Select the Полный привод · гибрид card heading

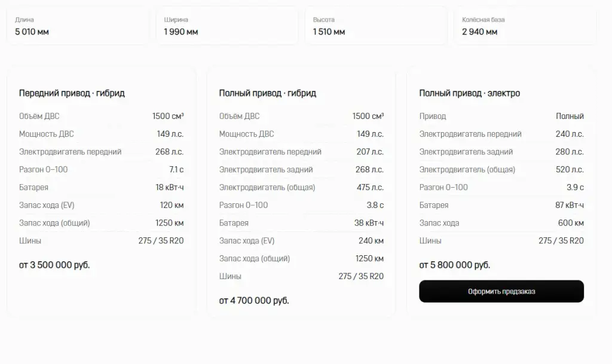267,93
